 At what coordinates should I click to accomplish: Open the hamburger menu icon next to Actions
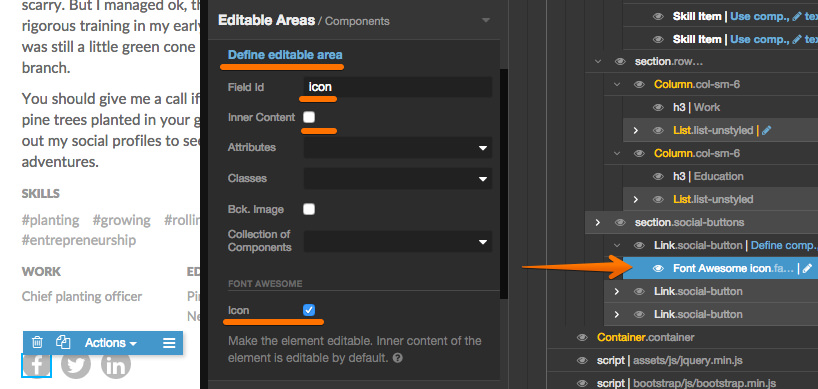169,343
